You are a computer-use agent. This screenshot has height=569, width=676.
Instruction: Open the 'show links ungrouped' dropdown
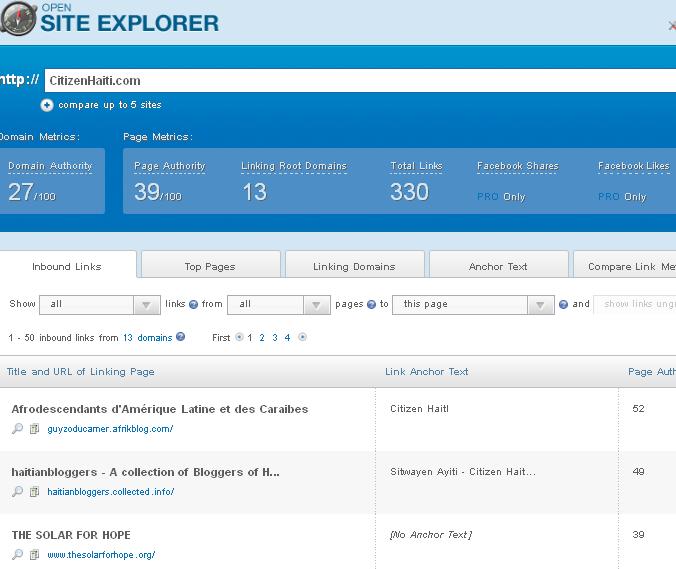coord(635,305)
